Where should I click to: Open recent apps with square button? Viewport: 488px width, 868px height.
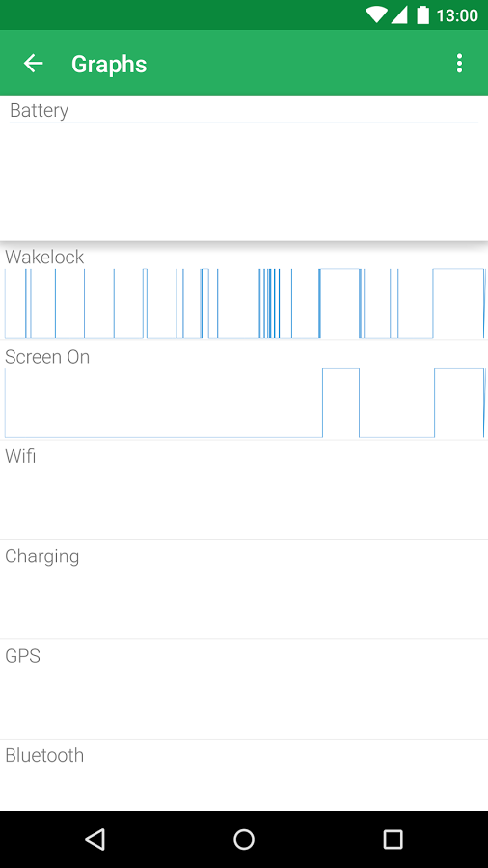pyautogui.click(x=393, y=839)
